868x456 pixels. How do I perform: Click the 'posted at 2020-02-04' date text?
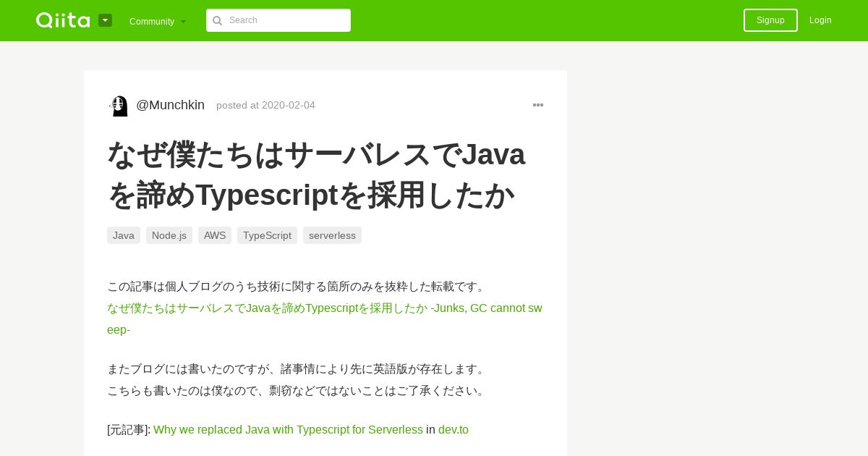pyautogui.click(x=265, y=105)
